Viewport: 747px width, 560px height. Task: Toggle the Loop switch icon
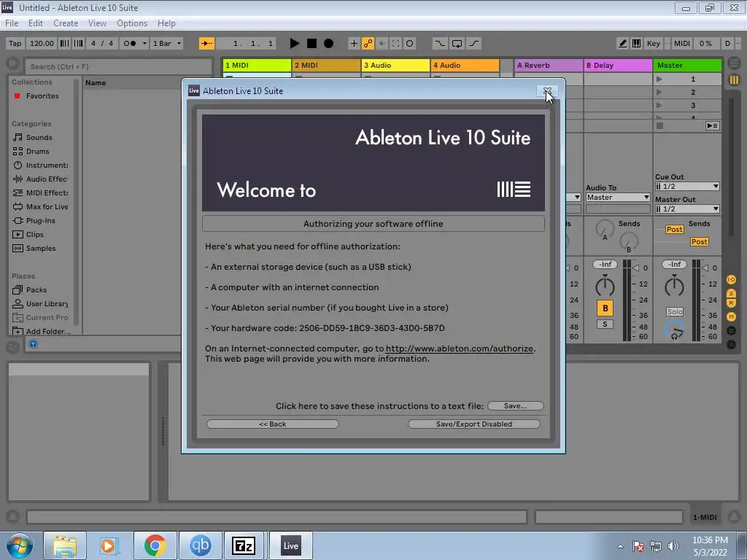[x=457, y=43]
